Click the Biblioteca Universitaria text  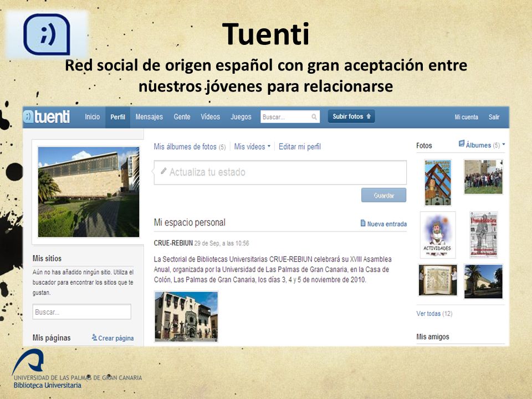(48, 386)
